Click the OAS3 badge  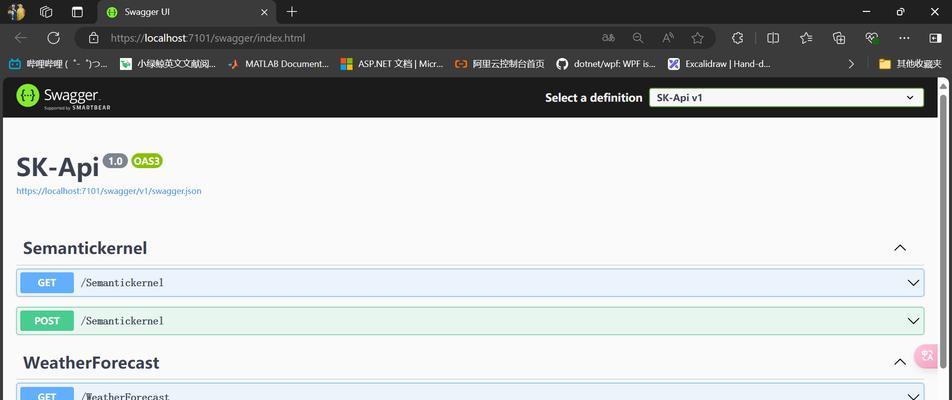pos(147,161)
